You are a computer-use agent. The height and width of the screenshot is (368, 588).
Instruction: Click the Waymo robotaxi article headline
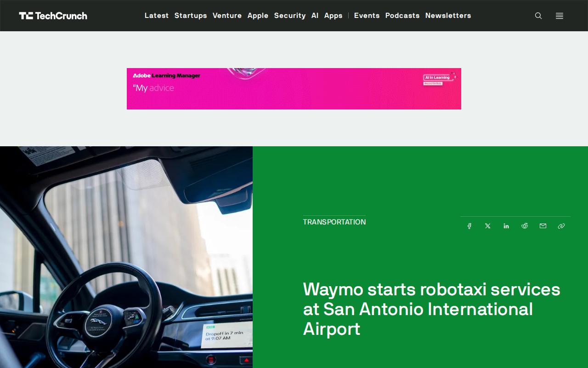tap(432, 309)
